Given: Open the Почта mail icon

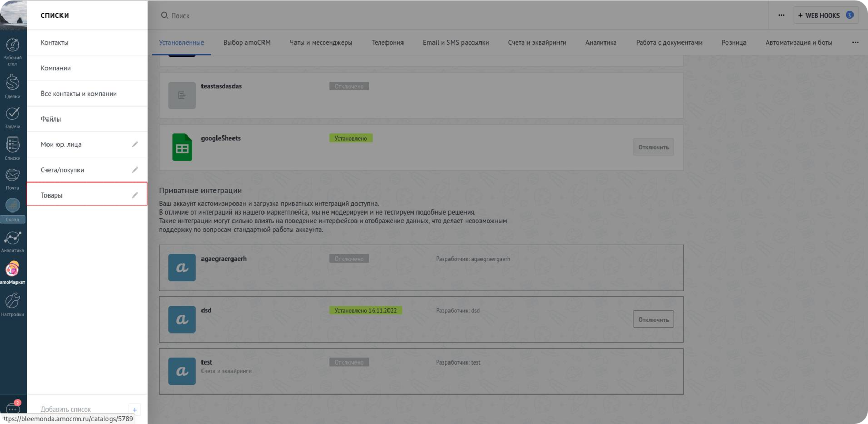Looking at the screenshot, I should [x=12, y=178].
